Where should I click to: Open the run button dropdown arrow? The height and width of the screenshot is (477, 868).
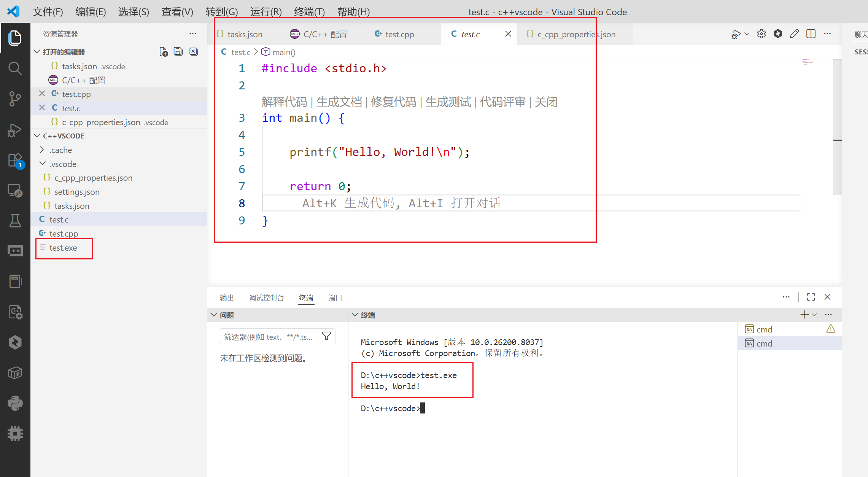[747, 34]
